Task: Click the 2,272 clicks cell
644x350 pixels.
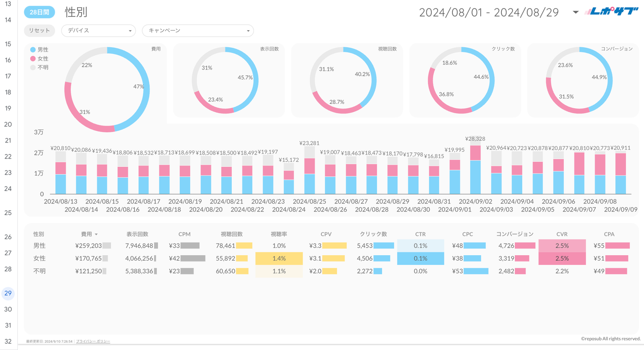Action: pos(365,271)
